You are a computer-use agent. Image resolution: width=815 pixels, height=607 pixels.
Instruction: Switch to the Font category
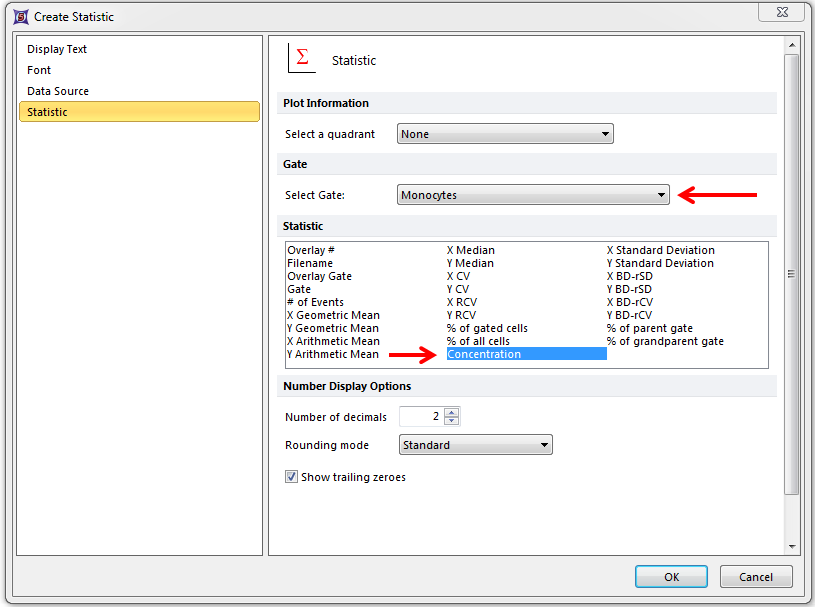(x=39, y=70)
